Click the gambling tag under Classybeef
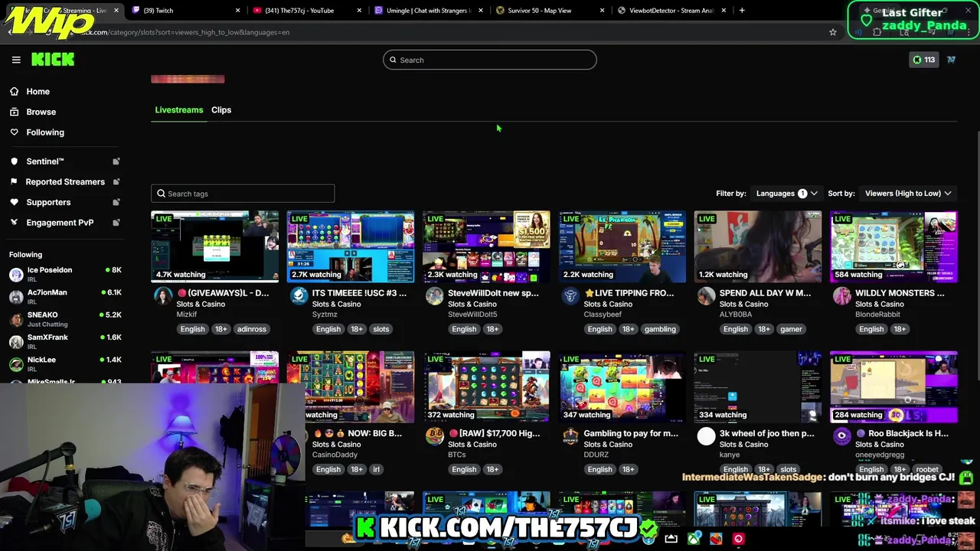Image resolution: width=980 pixels, height=551 pixels. click(x=660, y=329)
